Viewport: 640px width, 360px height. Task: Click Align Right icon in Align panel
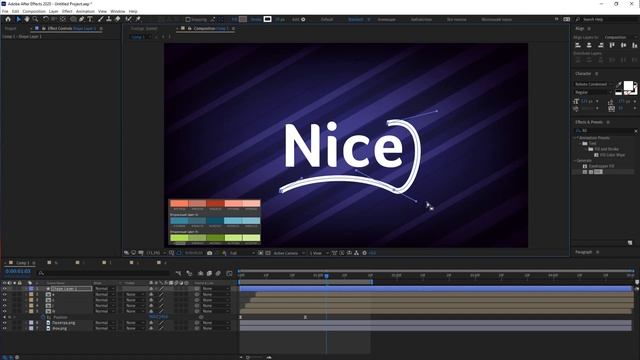(600, 45)
